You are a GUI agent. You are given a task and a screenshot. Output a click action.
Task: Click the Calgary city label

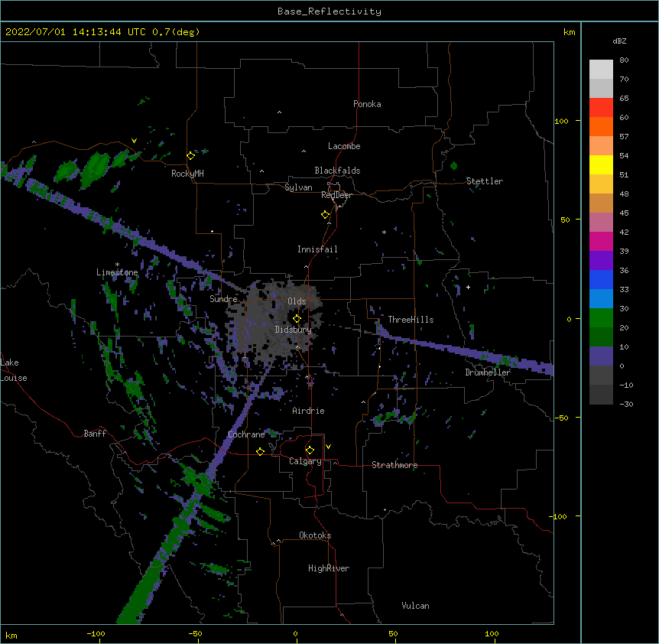point(305,461)
